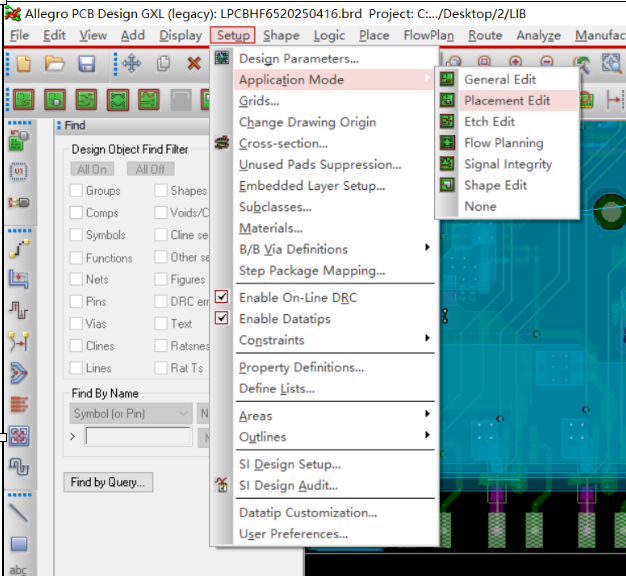
Task: Check the Functions checkbox in Find filter
Action: click(76, 257)
